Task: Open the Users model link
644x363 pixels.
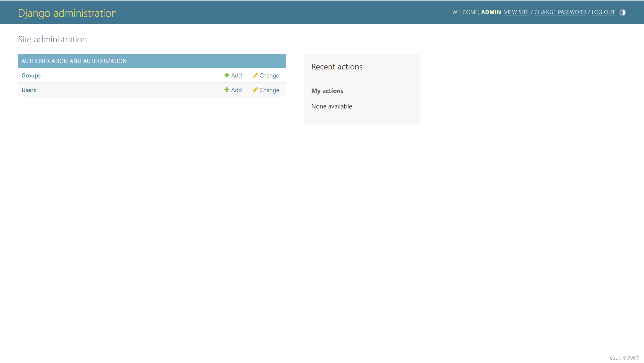Action: [x=29, y=90]
